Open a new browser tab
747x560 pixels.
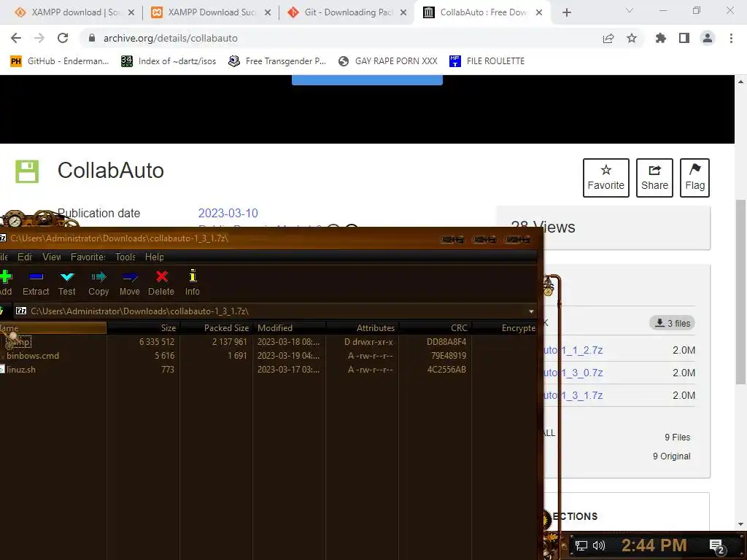pyautogui.click(x=566, y=12)
